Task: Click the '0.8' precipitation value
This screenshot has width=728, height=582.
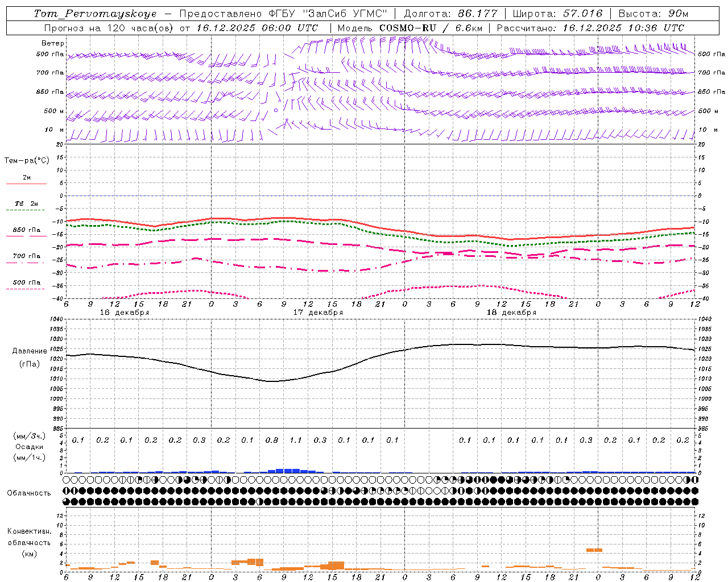Action: pos(272,440)
